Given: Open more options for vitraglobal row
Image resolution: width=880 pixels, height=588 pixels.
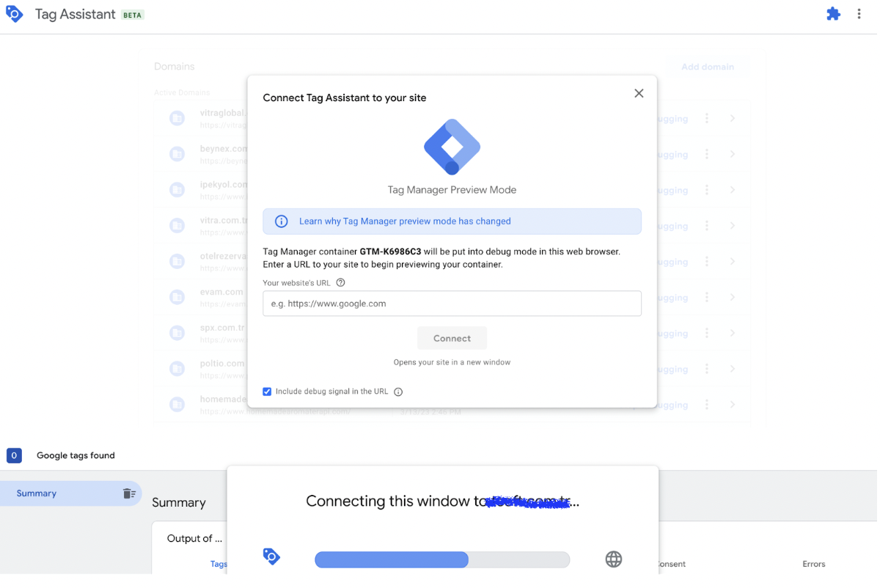Looking at the screenshot, I should click(707, 118).
